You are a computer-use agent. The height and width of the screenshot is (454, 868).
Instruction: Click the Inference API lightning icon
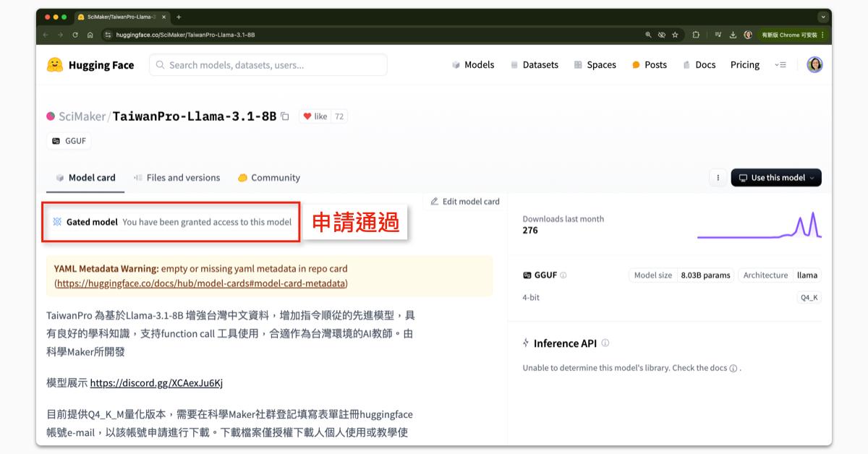tap(526, 343)
